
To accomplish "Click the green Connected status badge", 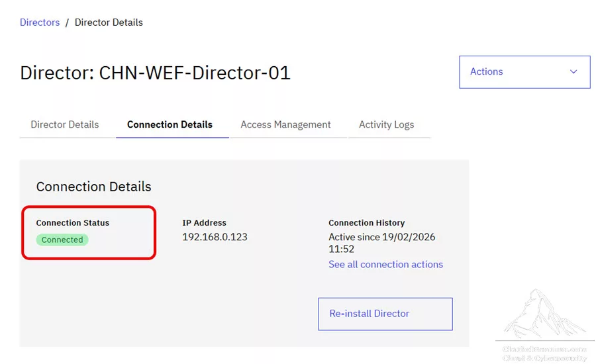I will (x=62, y=240).
